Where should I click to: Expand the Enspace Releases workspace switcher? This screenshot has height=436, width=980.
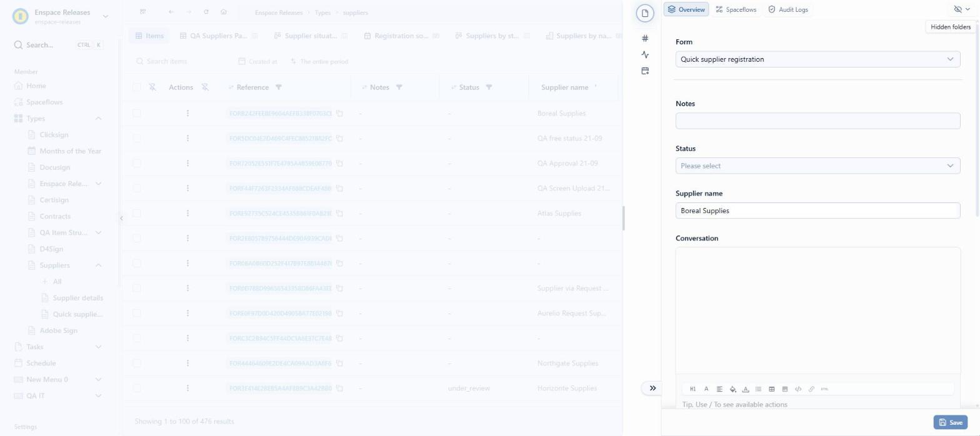pyautogui.click(x=105, y=16)
